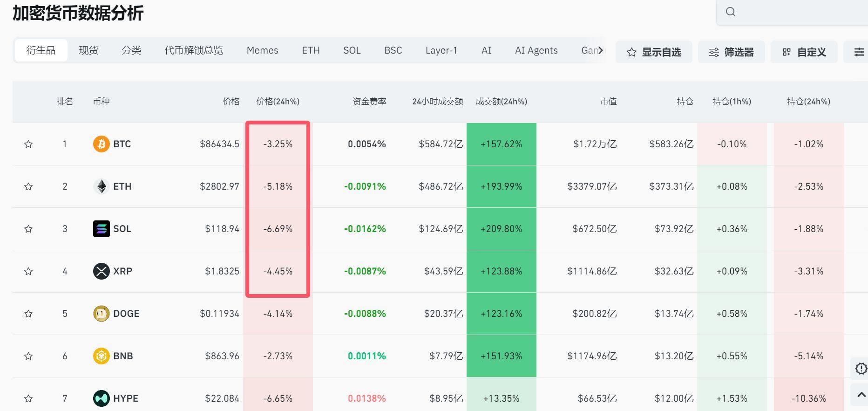Switch to the Memes tab
The width and height of the screenshot is (868, 411).
tap(262, 50)
